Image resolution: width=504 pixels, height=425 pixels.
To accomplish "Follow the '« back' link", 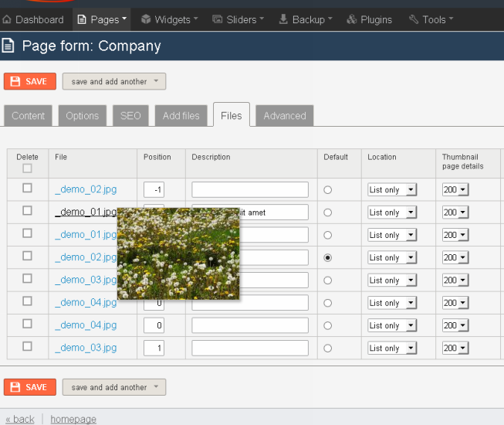I will pos(20,420).
